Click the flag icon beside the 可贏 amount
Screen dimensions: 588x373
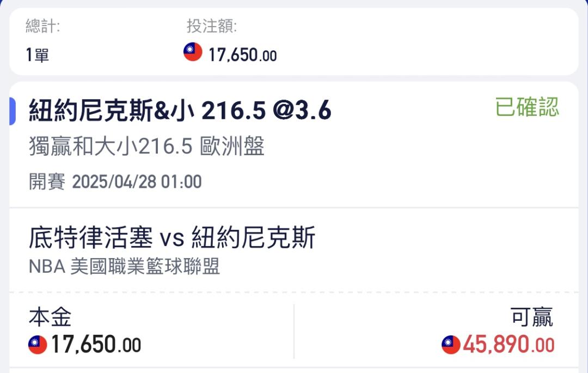click(x=451, y=345)
